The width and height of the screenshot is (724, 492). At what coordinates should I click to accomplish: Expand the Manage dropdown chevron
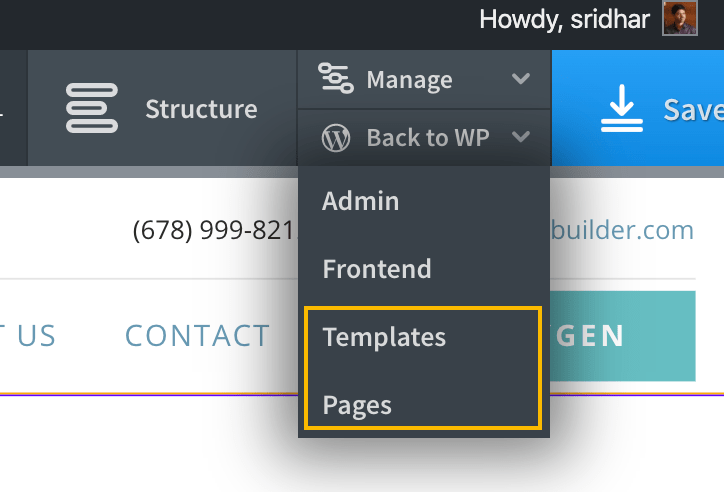[x=521, y=78]
